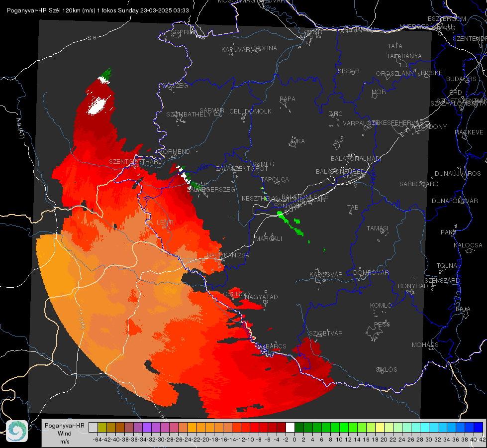Click the 'OROSZLANY' city label
Image resolution: width=487 pixels, height=448 pixels.
(x=395, y=73)
